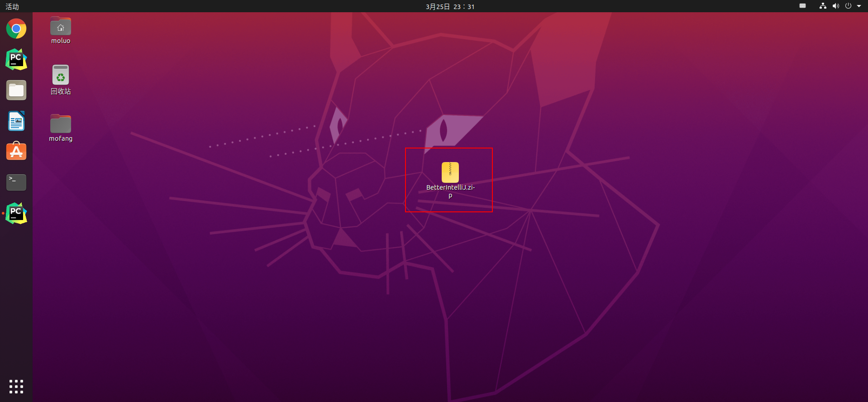Screen dimensions: 868x402
Task: Show all applications grid
Action: coord(16,387)
